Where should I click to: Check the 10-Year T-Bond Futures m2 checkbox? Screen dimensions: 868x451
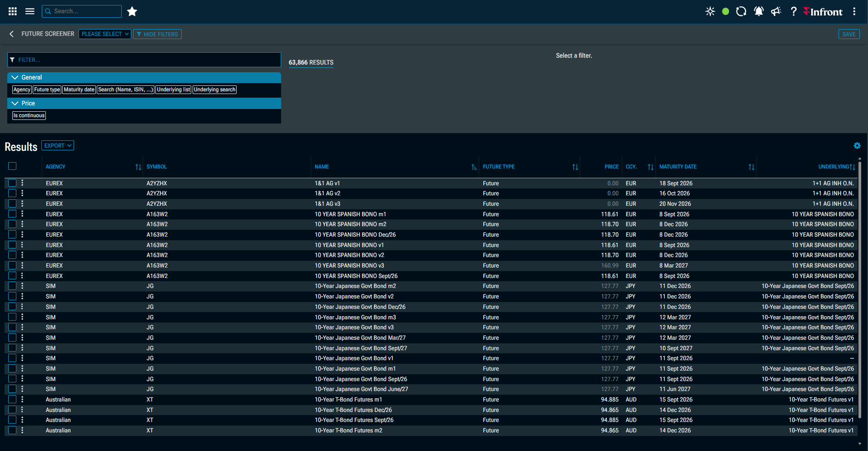point(12,430)
